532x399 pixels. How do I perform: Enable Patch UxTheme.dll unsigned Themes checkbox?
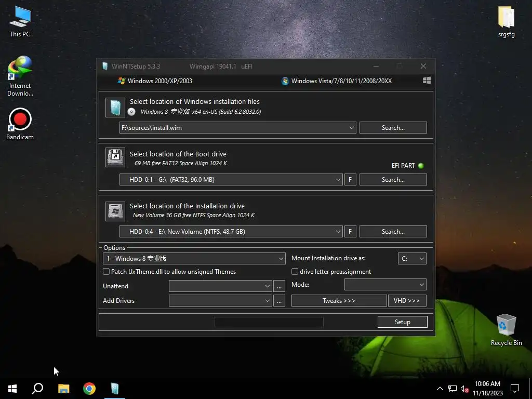tap(106, 271)
